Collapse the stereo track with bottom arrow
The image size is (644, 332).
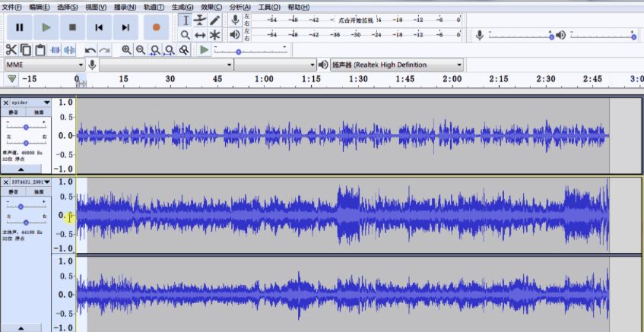click(x=21, y=328)
